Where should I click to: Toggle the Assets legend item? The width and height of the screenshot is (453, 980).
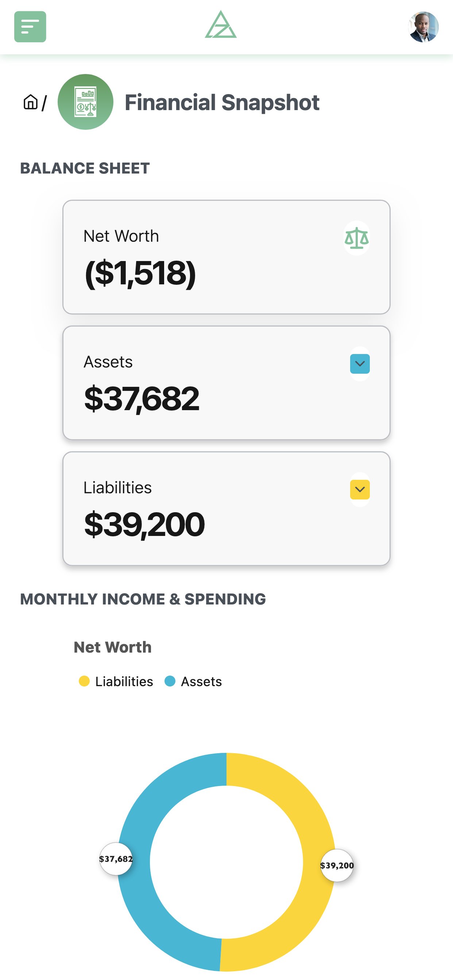[x=193, y=681]
